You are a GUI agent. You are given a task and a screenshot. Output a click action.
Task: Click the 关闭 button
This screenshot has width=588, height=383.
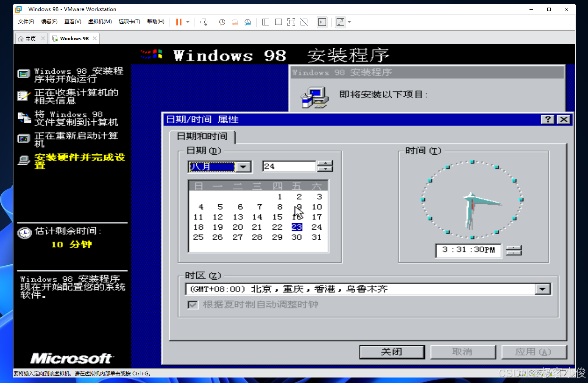pyautogui.click(x=392, y=352)
